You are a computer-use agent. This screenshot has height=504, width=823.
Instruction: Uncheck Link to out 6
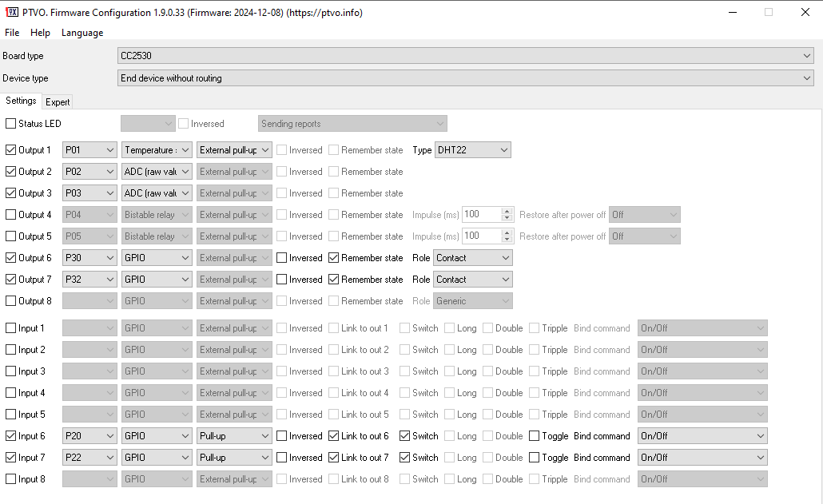click(x=334, y=435)
